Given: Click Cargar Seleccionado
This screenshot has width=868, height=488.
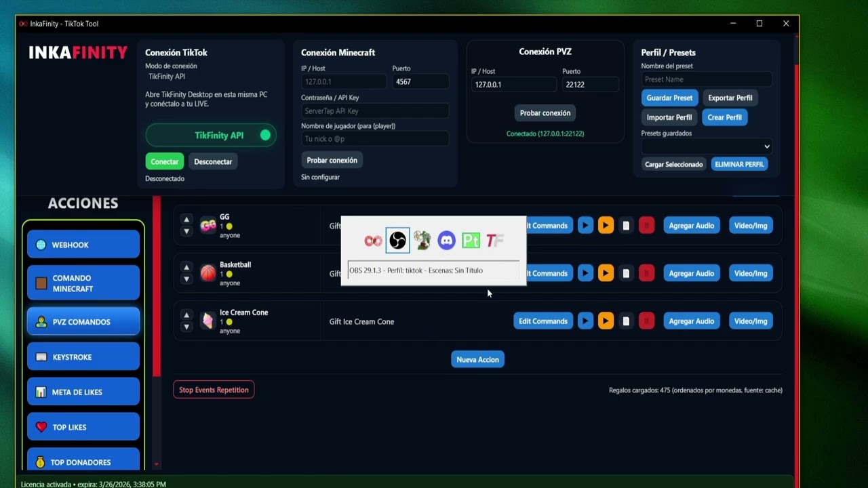Looking at the screenshot, I should [x=674, y=164].
